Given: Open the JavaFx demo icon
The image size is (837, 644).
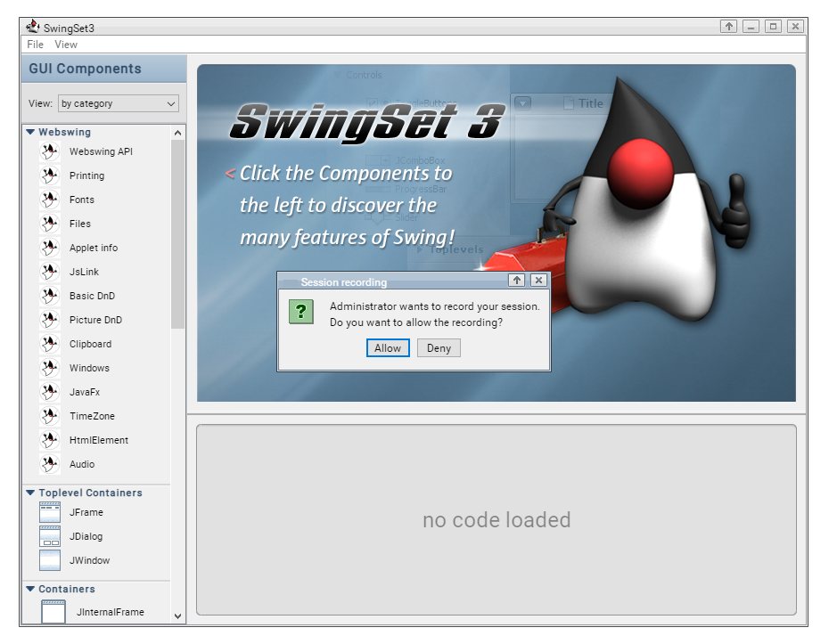Looking at the screenshot, I should tap(50, 392).
